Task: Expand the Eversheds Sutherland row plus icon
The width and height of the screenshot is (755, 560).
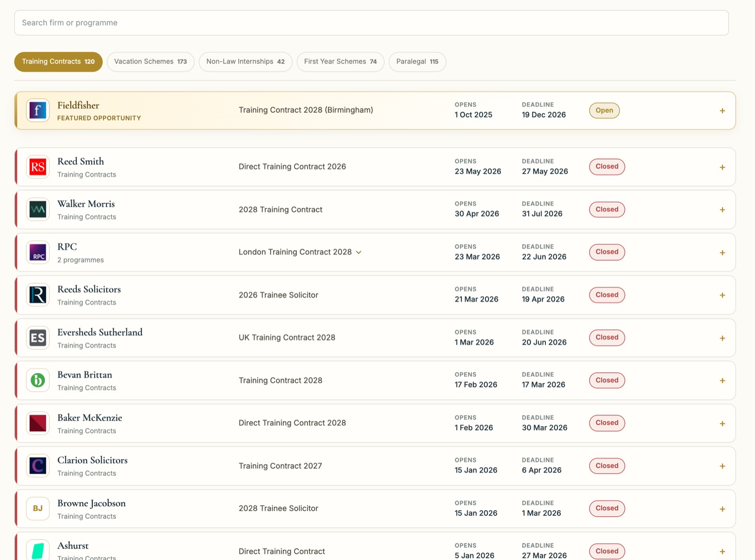Action: coord(722,338)
